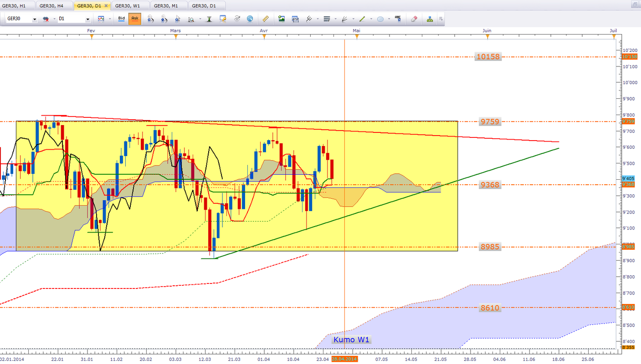Select the horizontal lines levels tool
641x364 pixels.
[x=327, y=19]
